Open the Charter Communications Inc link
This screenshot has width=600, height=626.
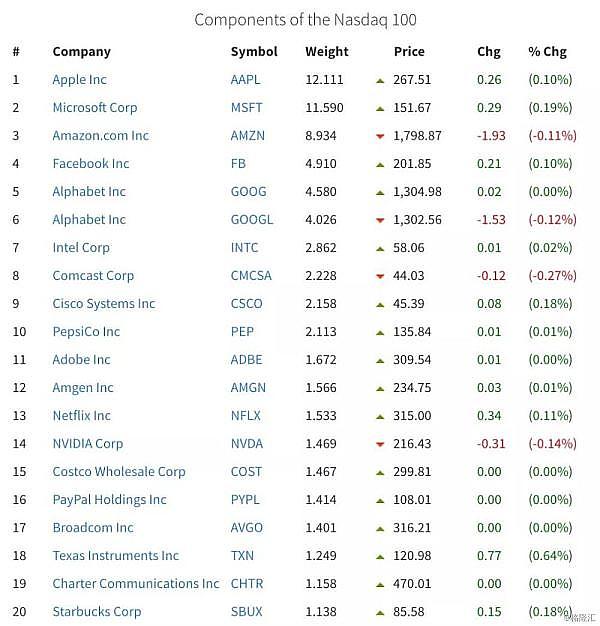(136, 584)
